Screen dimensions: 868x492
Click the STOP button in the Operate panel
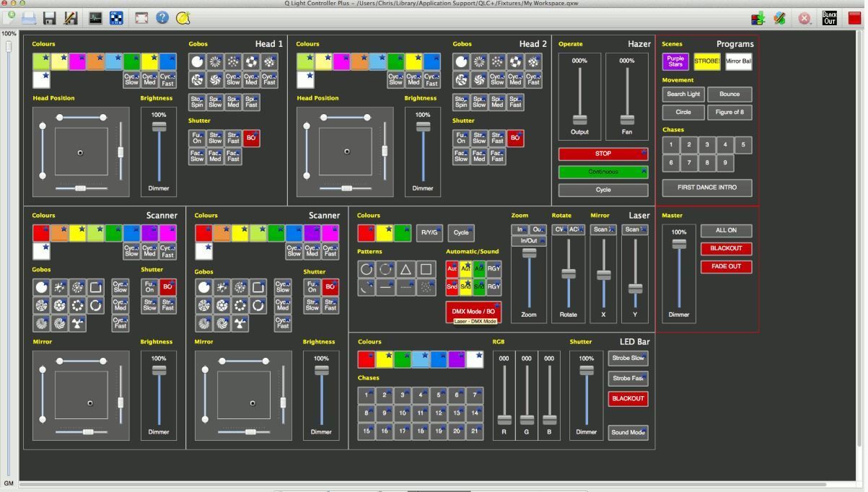(602, 154)
